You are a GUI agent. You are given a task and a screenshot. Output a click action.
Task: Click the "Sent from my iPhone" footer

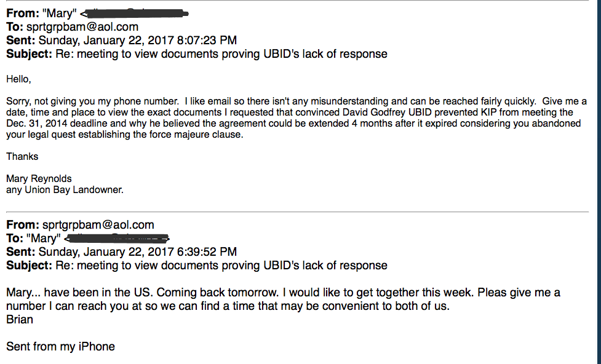(60, 347)
